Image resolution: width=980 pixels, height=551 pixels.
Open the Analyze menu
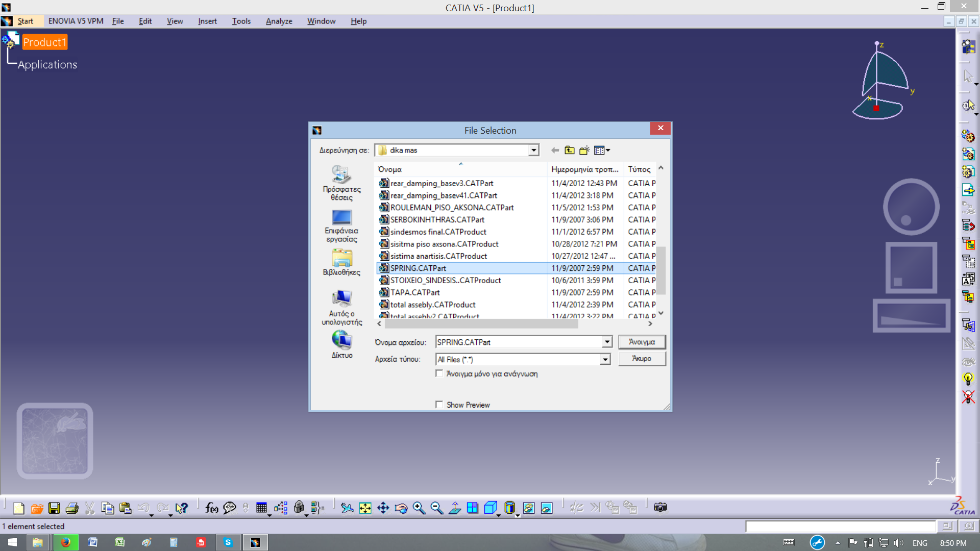point(279,21)
